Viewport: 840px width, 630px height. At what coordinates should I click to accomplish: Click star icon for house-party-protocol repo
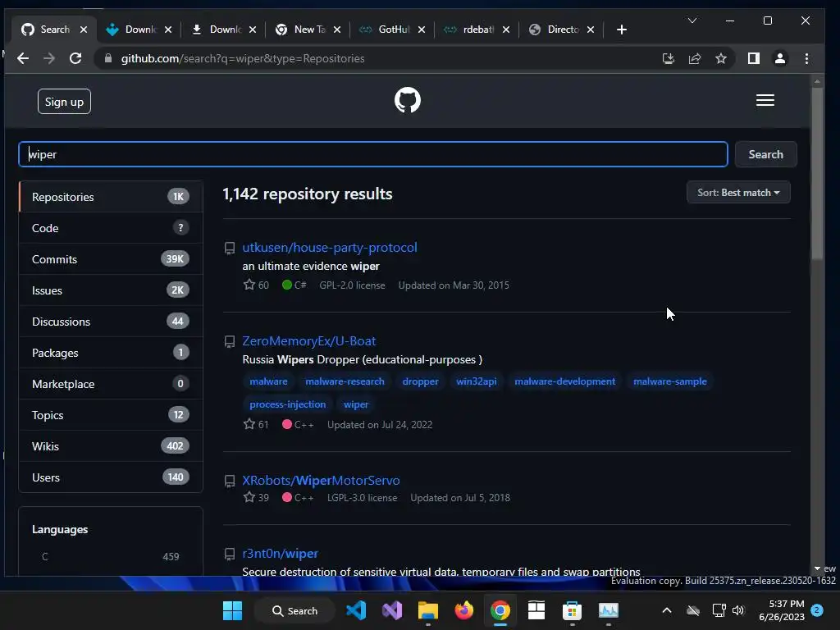pos(249,285)
